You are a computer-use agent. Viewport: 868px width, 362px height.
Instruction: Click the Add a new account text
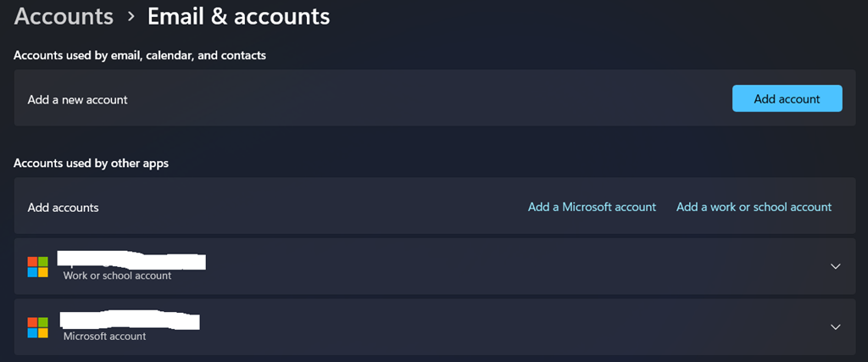pos(77,99)
